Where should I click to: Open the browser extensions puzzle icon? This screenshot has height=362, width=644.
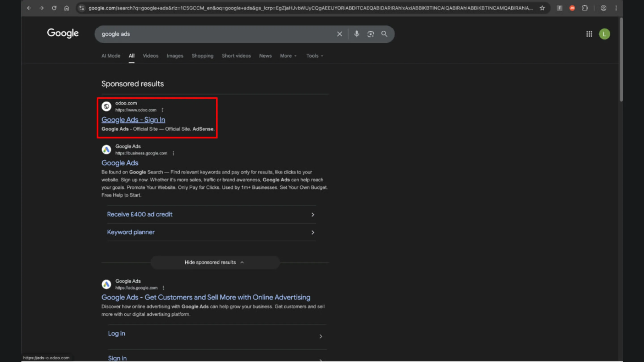click(x=585, y=8)
